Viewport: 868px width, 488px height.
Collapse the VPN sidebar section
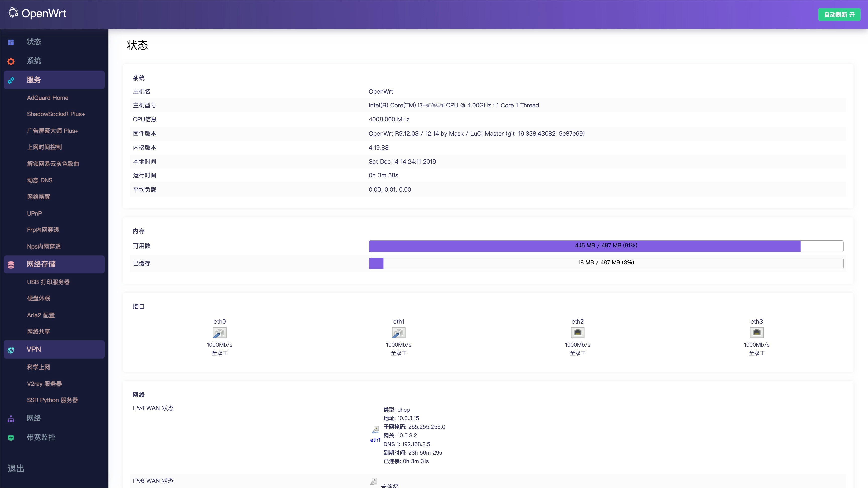[54, 349]
